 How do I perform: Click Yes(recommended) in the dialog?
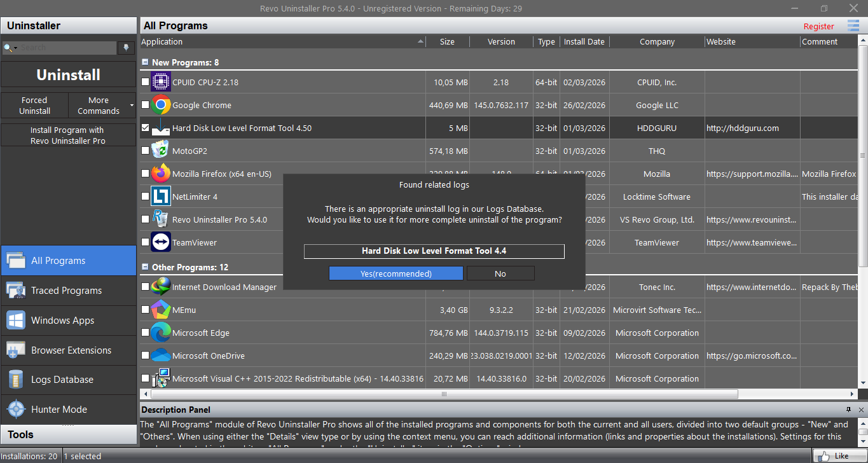(396, 273)
